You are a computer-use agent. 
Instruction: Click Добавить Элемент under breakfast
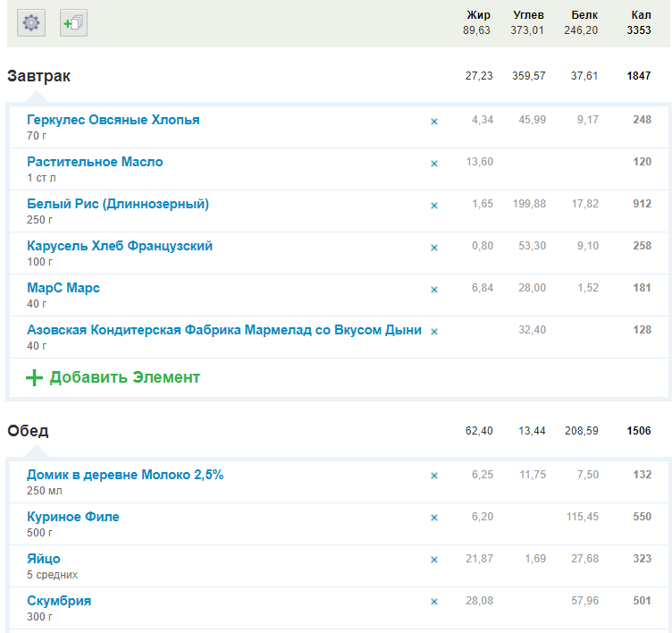click(x=124, y=377)
